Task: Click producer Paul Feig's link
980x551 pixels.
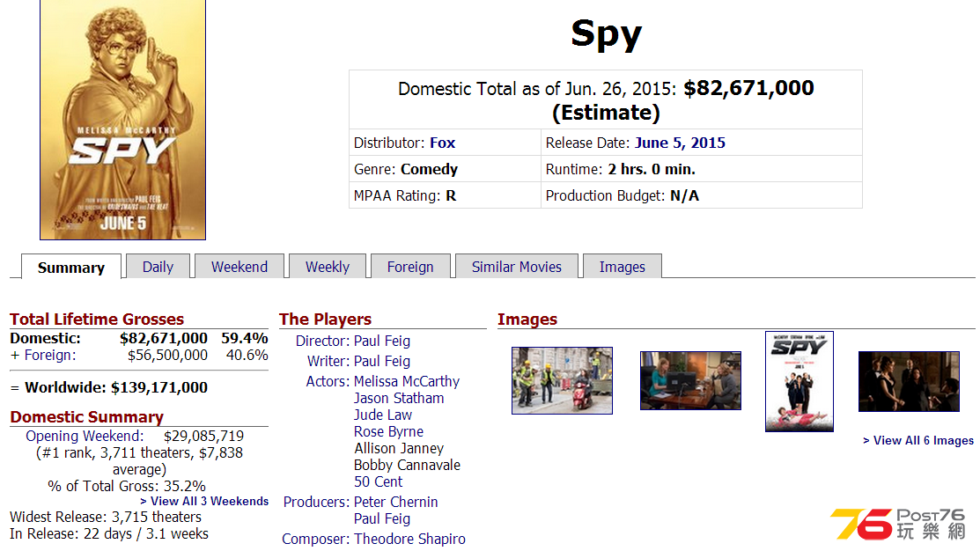Action: [x=382, y=518]
